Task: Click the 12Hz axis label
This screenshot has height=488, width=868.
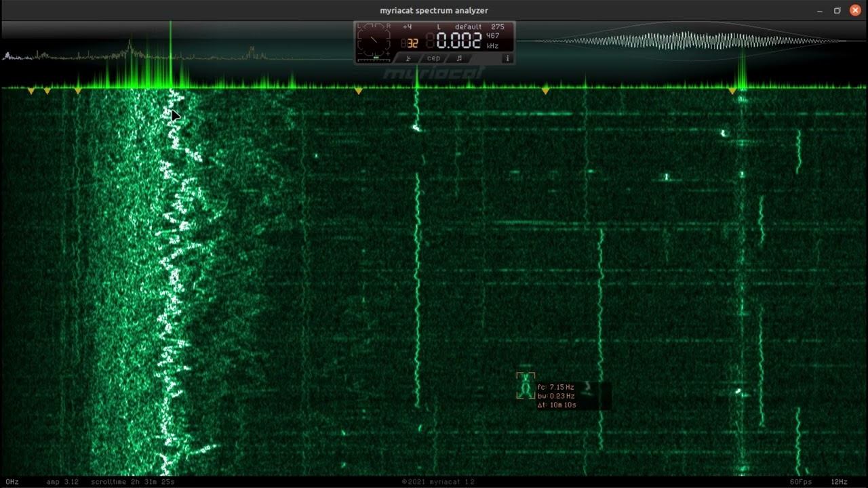Action: (840, 482)
